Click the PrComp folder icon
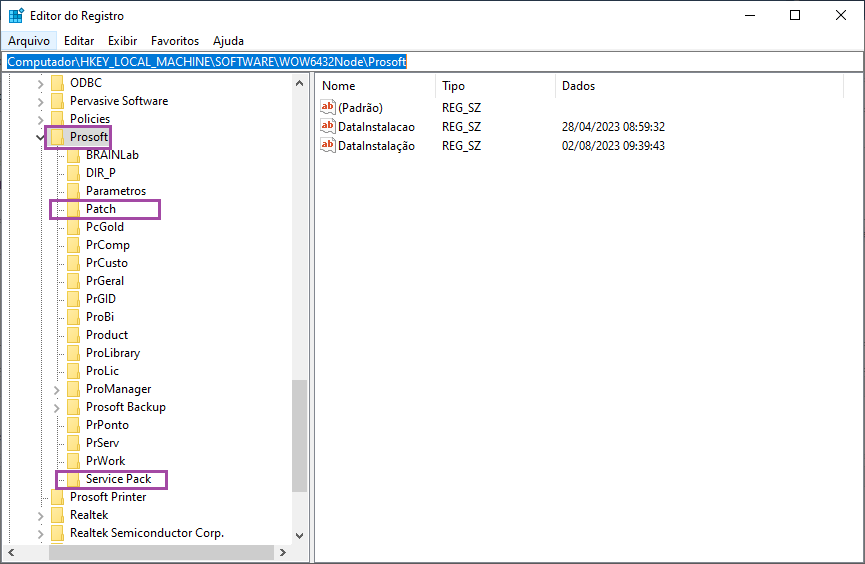865x564 pixels. [73, 245]
